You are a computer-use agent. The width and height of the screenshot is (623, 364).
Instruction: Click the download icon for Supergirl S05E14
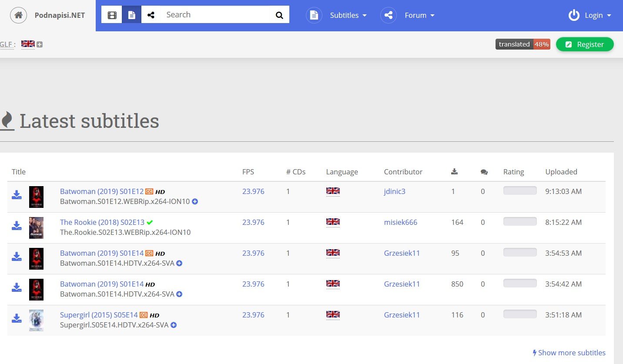17,318
